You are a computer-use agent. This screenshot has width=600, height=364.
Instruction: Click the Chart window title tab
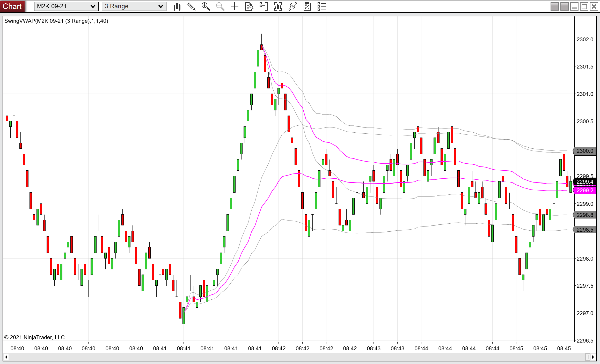12,6
